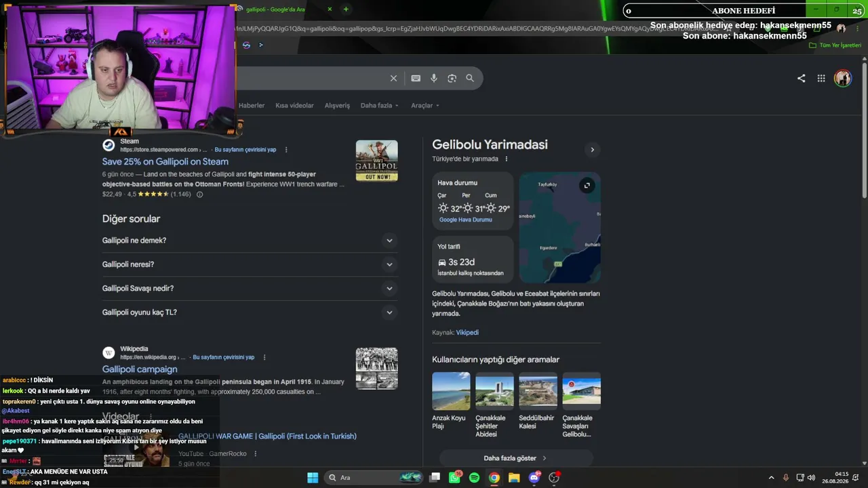Share this search via the share icon
The image size is (868, 488).
[802, 78]
